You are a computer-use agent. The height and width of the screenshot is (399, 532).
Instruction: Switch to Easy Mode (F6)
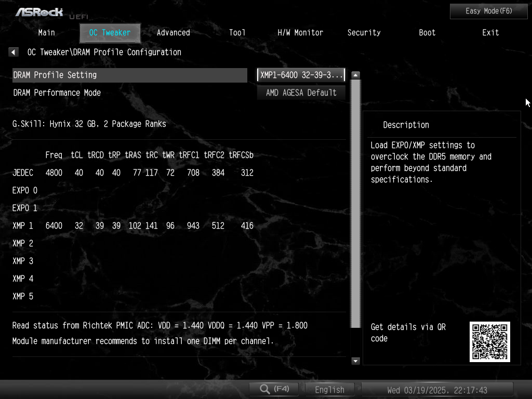click(488, 11)
